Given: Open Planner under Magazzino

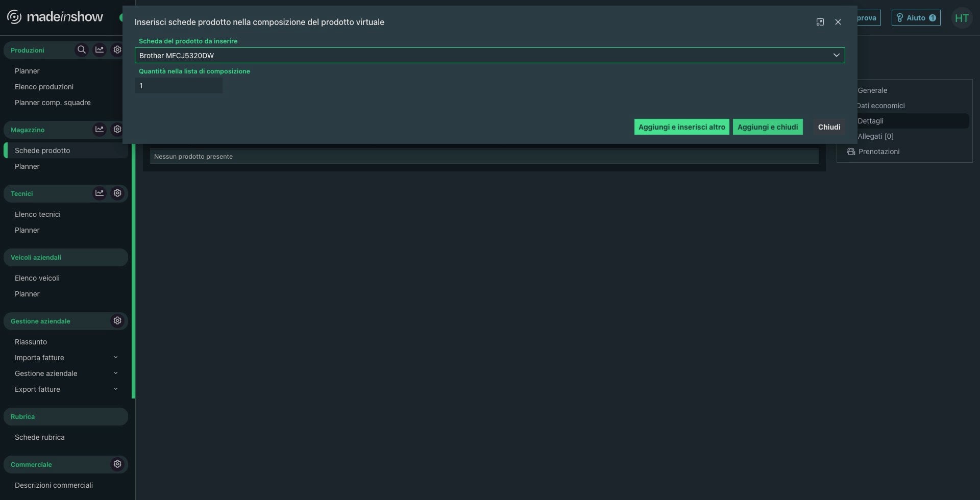Looking at the screenshot, I should pyautogui.click(x=27, y=166).
